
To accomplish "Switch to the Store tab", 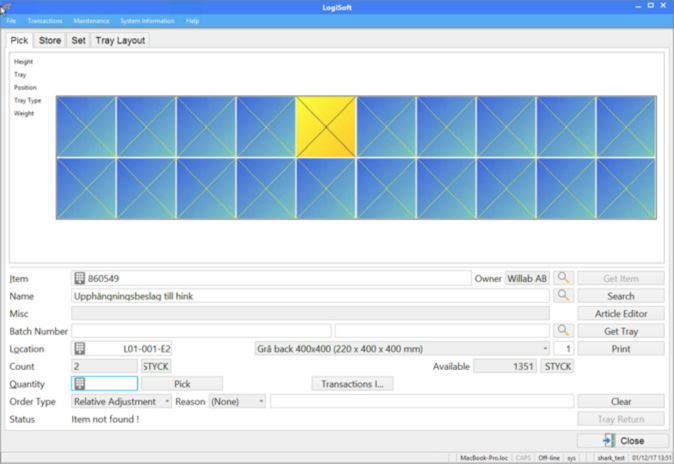I will click(50, 40).
